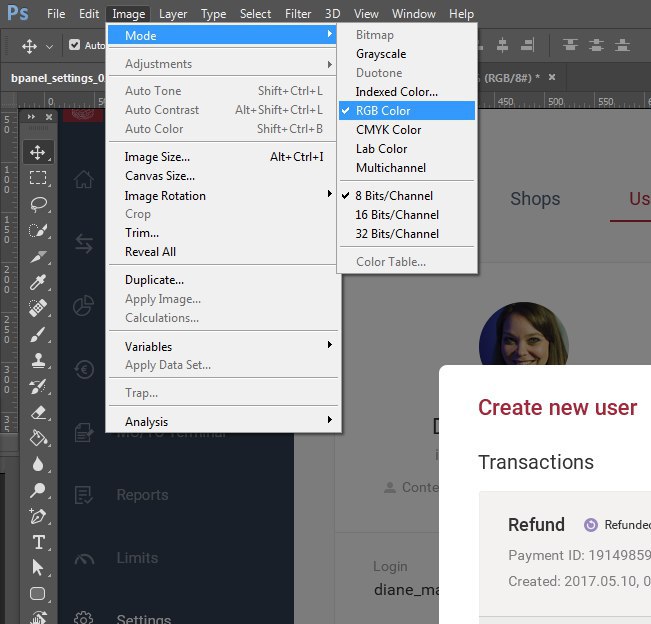
Task: Open the Filter menu
Action: (x=298, y=14)
